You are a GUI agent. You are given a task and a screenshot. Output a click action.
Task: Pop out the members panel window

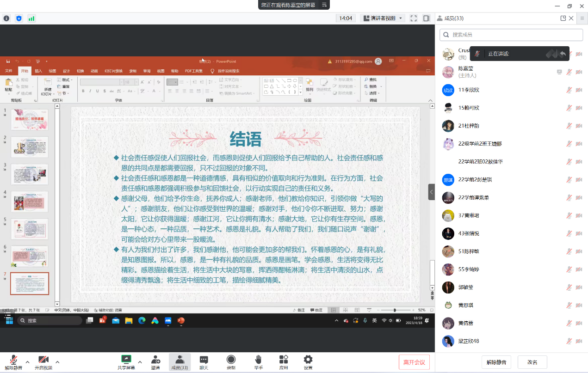pyautogui.click(x=563, y=18)
